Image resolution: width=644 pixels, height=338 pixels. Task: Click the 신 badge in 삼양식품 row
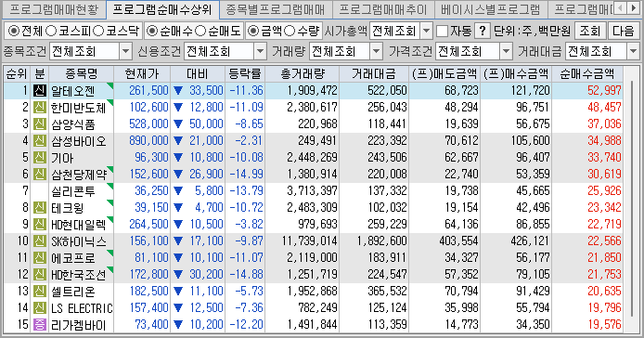point(39,123)
